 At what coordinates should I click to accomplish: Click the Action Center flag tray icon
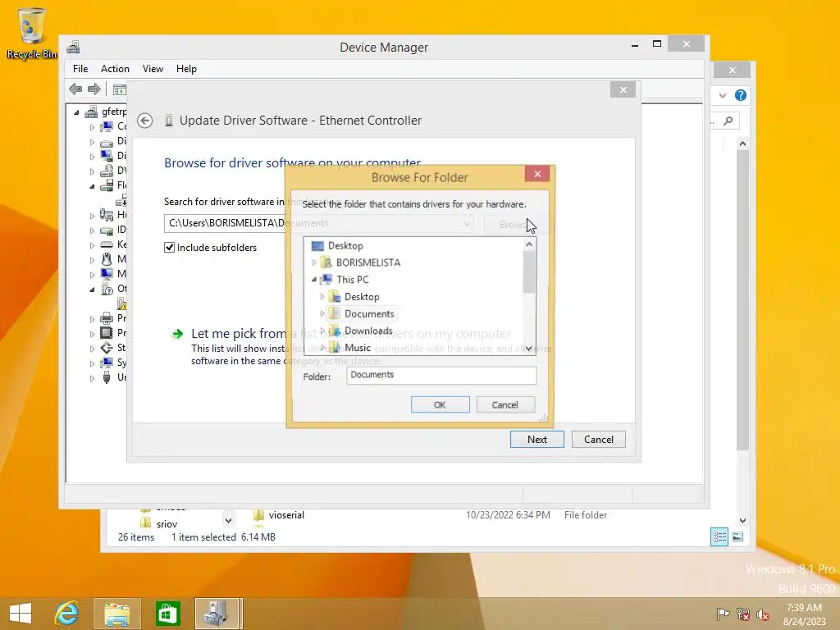[x=723, y=614]
